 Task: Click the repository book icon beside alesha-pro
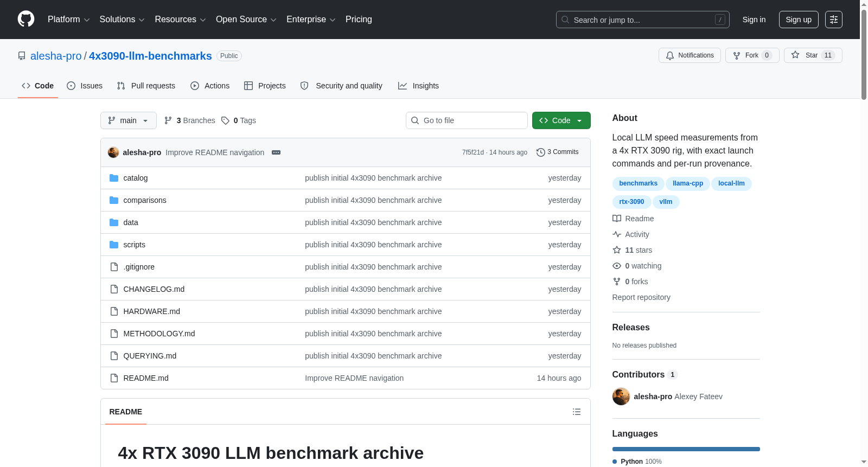pyautogui.click(x=22, y=56)
